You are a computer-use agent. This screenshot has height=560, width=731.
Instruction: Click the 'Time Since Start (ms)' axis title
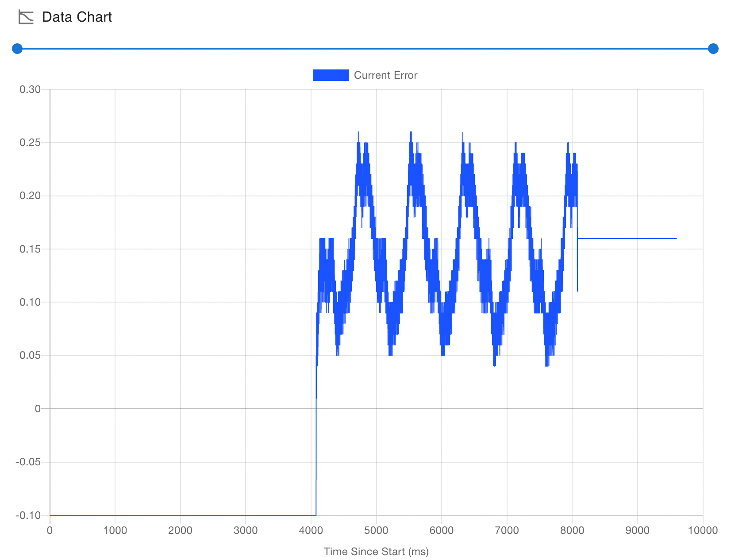point(376,552)
